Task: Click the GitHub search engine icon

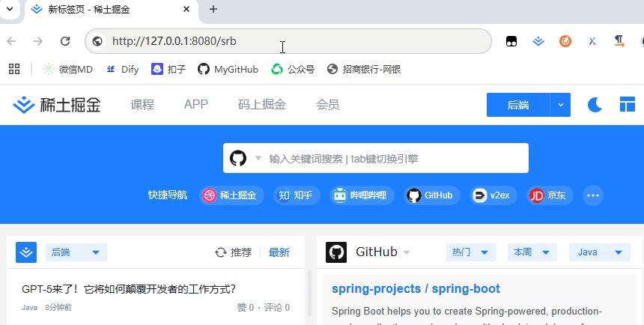Action: tap(238, 158)
